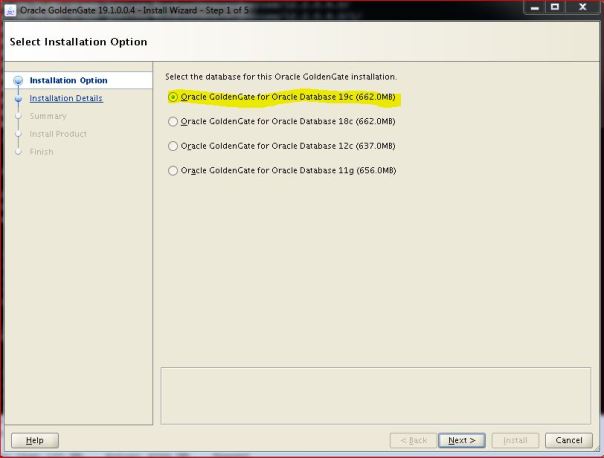Pick the Oracle Database 11g option
604x458 pixels.
coord(173,170)
